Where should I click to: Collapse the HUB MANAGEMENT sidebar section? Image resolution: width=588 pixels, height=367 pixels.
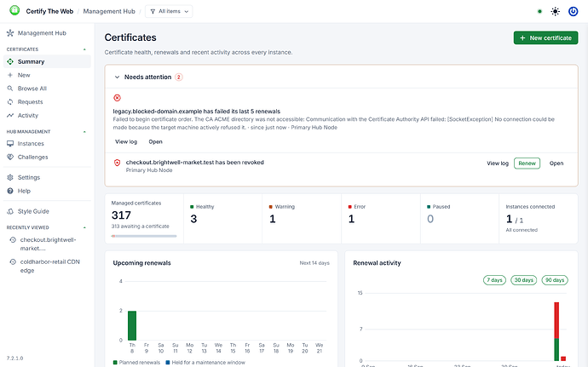(84, 132)
